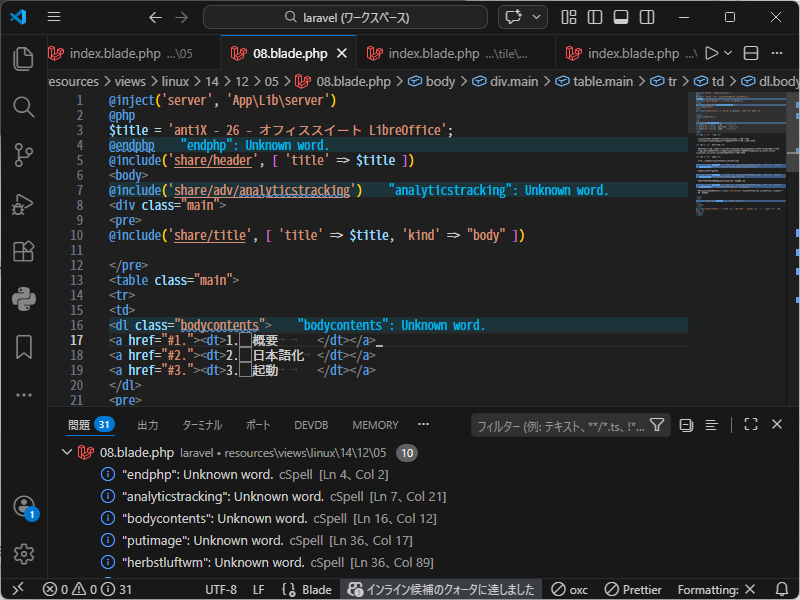800x600 pixels.
Task: Switch to the 出力 panel tab
Action: pos(148,425)
